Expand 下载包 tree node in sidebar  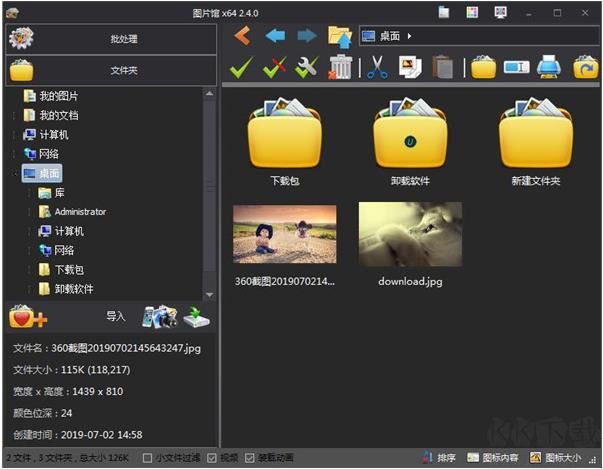point(30,269)
